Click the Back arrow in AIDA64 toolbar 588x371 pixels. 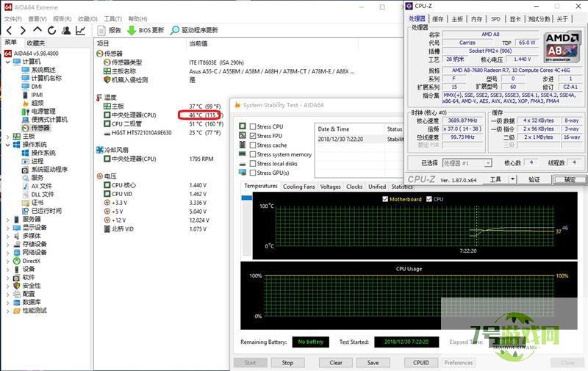[x=8, y=30]
